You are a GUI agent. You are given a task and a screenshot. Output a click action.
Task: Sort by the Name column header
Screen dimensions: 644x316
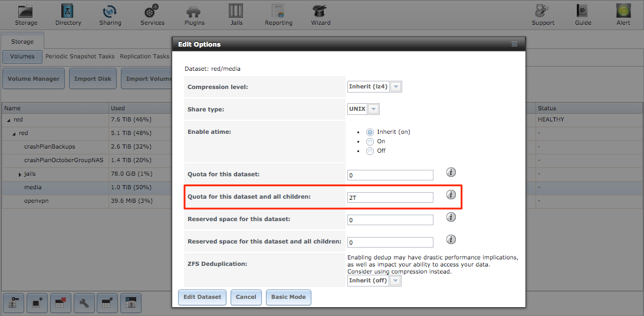[55, 108]
